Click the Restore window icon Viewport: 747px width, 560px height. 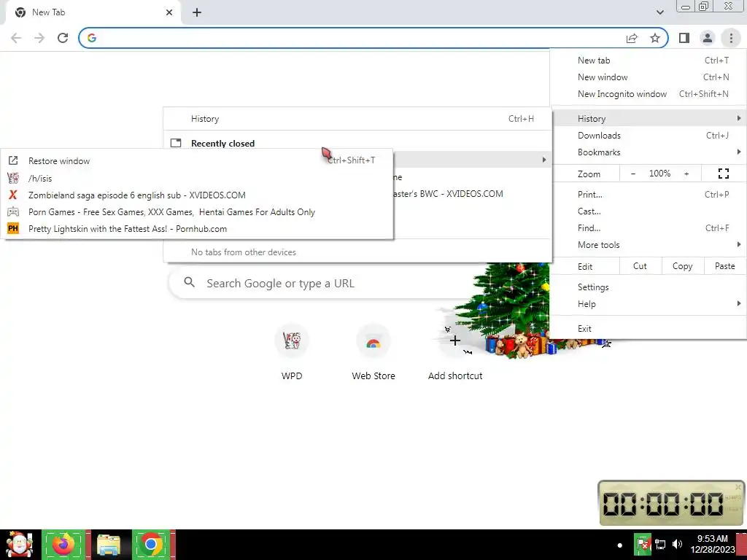pyautogui.click(x=13, y=160)
